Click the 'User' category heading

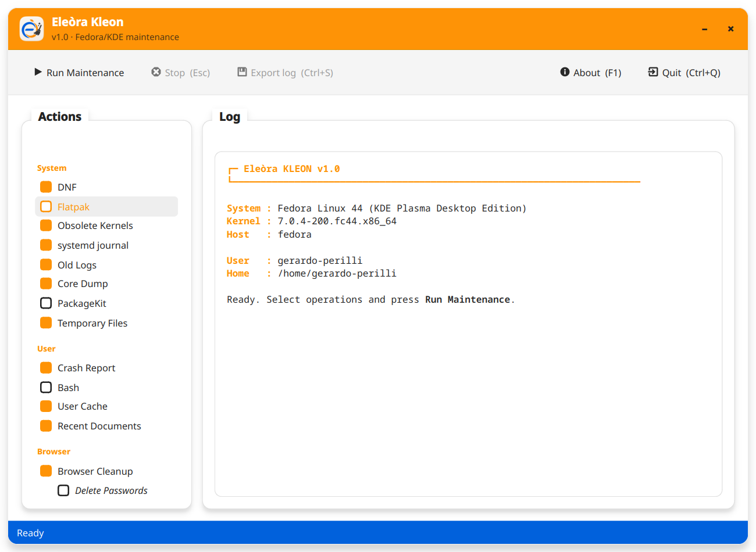click(x=47, y=349)
